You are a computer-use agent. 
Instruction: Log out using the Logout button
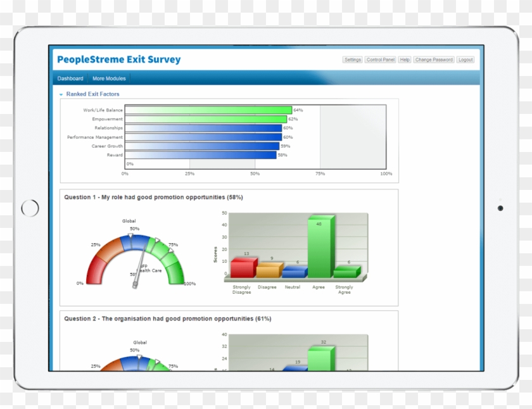click(x=465, y=60)
